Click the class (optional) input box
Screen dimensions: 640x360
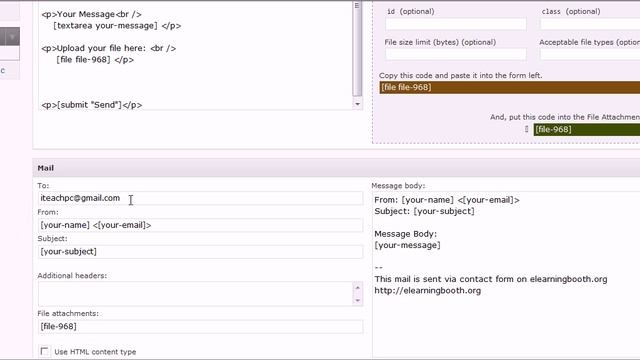point(590,24)
